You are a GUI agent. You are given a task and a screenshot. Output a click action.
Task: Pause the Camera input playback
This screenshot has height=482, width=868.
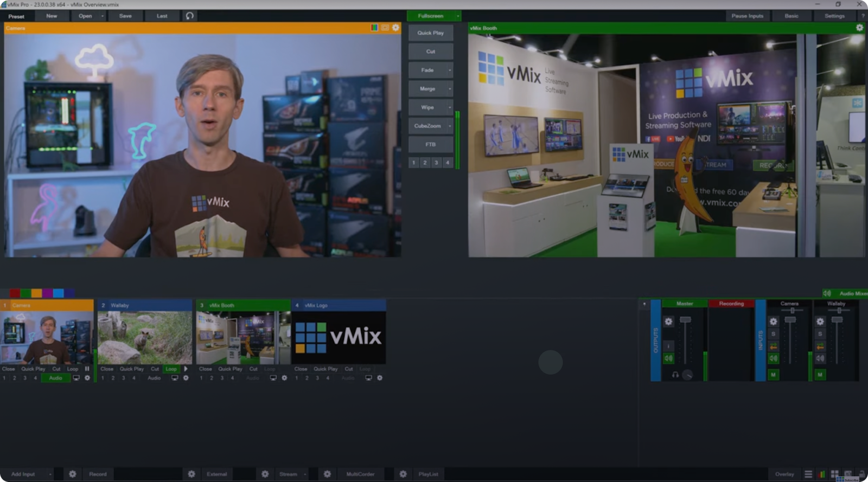pyautogui.click(x=87, y=369)
